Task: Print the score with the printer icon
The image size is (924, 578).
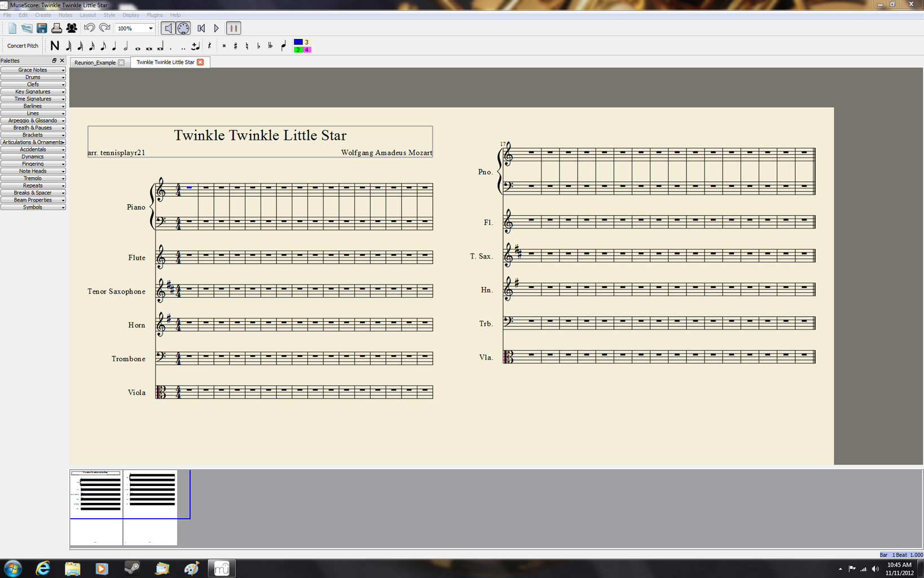Action: (x=56, y=28)
